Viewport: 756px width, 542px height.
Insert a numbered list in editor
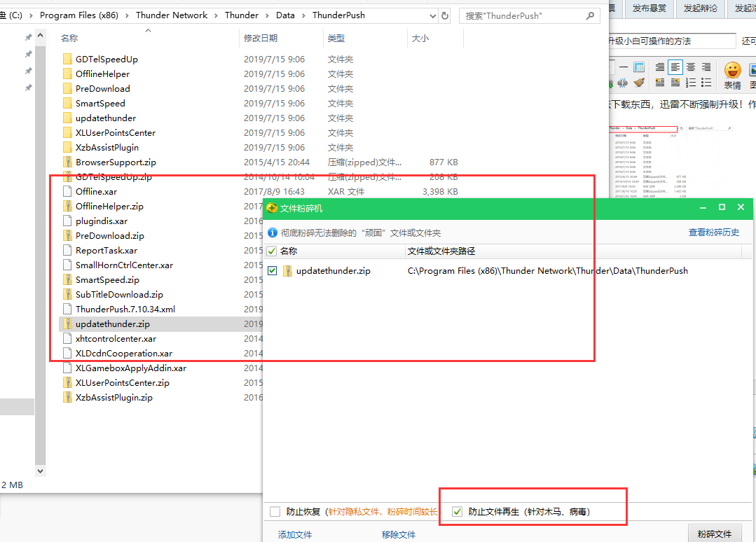[691, 83]
